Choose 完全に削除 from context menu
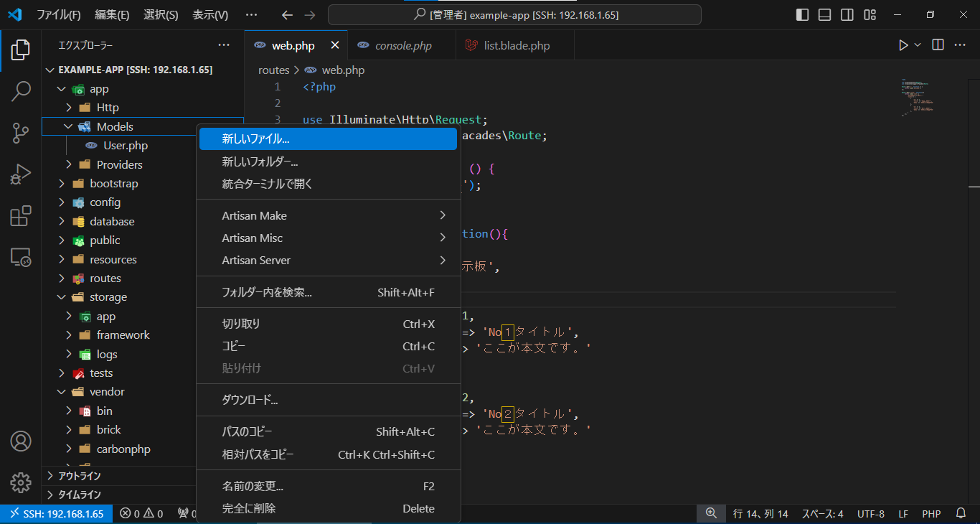The image size is (980, 524). tap(328, 508)
